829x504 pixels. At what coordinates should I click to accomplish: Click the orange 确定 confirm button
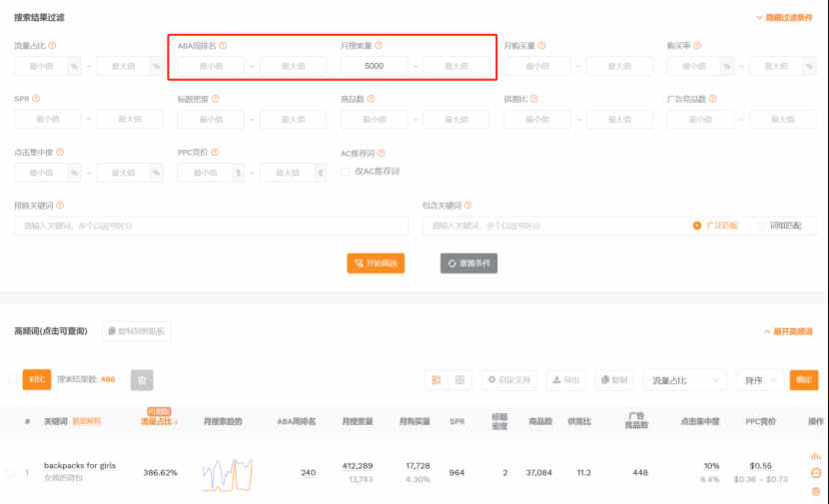(x=804, y=380)
